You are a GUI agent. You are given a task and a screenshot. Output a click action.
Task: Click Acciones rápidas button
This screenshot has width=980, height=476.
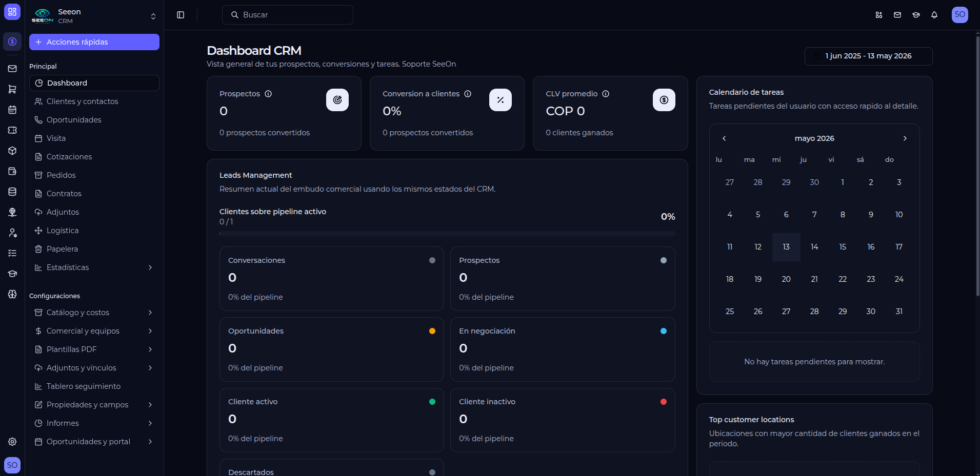tap(94, 42)
